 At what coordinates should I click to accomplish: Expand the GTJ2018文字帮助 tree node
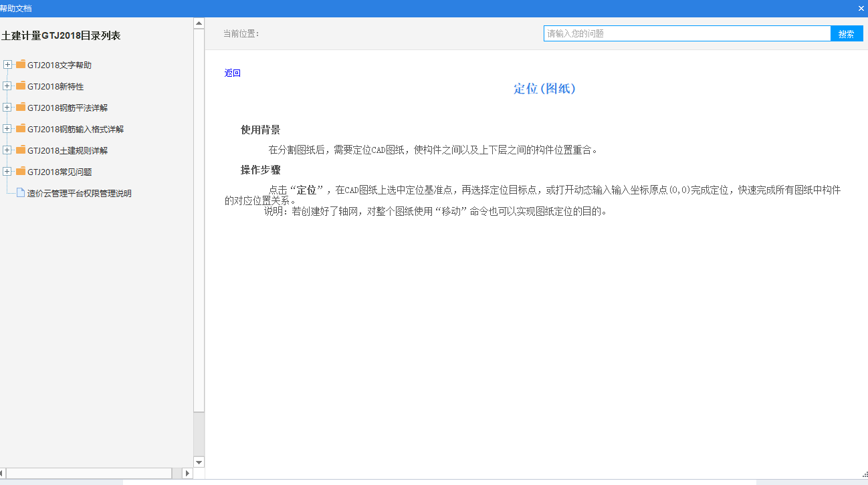7,65
